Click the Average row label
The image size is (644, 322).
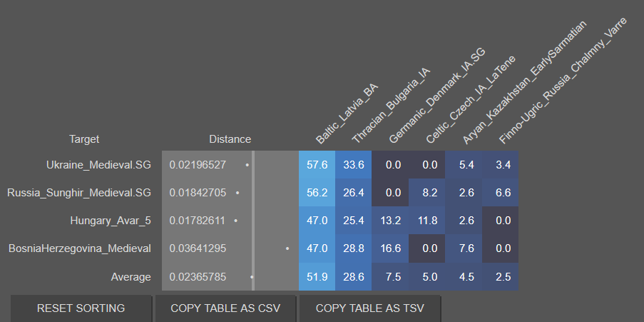131,276
